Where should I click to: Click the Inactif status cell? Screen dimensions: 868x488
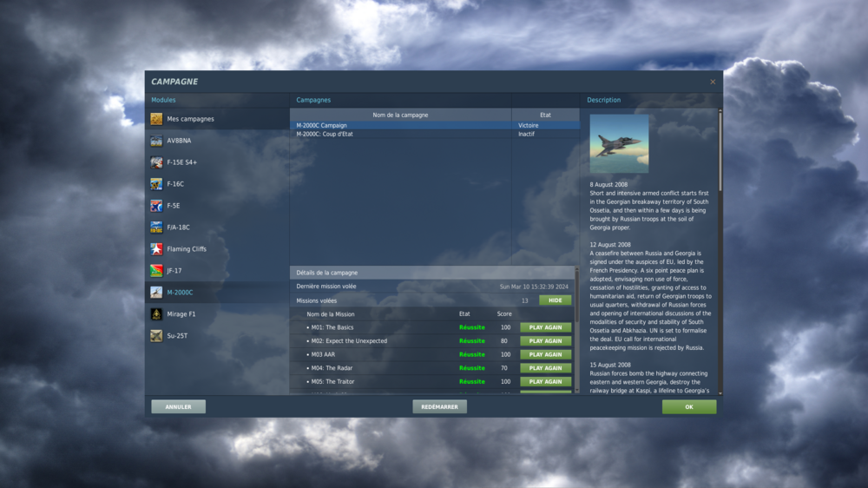coord(527,134)
